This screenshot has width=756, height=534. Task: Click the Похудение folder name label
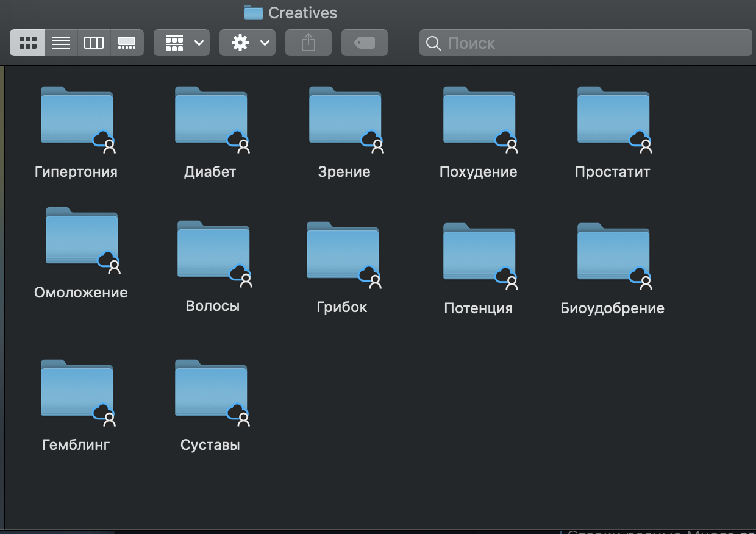(x=479, y=172)
